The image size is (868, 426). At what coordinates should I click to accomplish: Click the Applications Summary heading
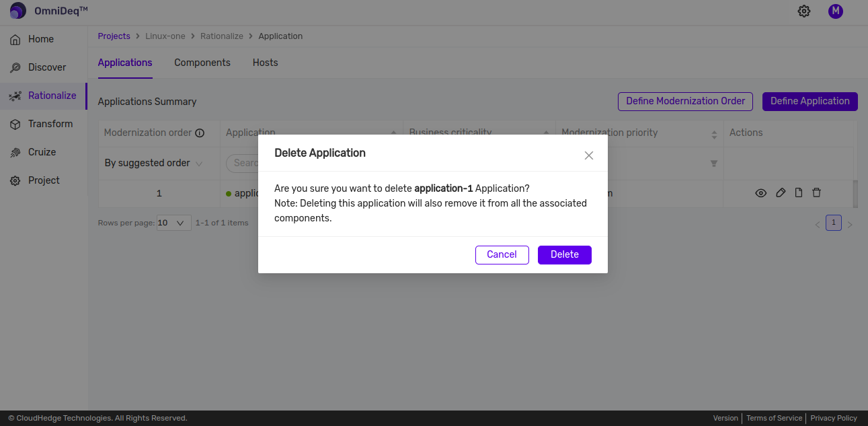pyautogui.click(x=147, y=102)
